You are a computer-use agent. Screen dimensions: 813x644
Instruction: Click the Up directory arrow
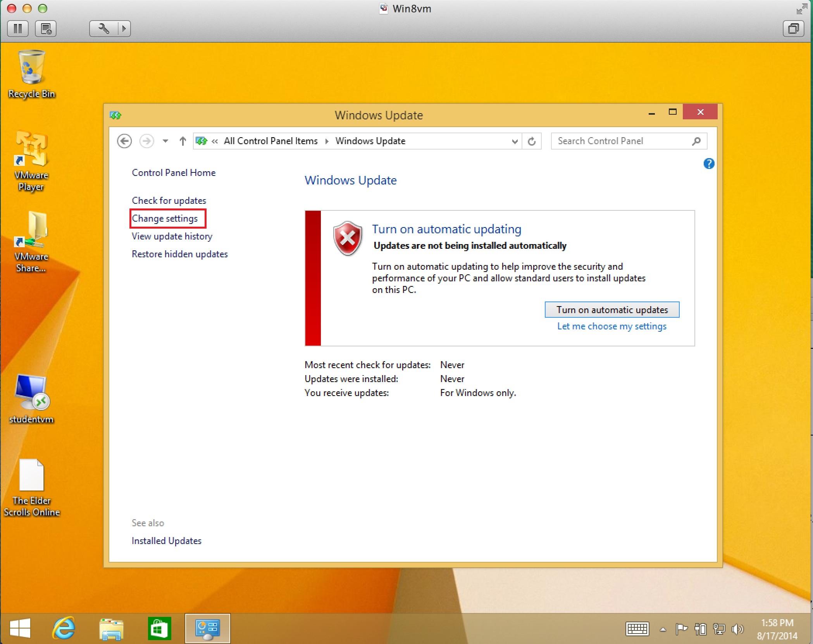click(183, 141)
